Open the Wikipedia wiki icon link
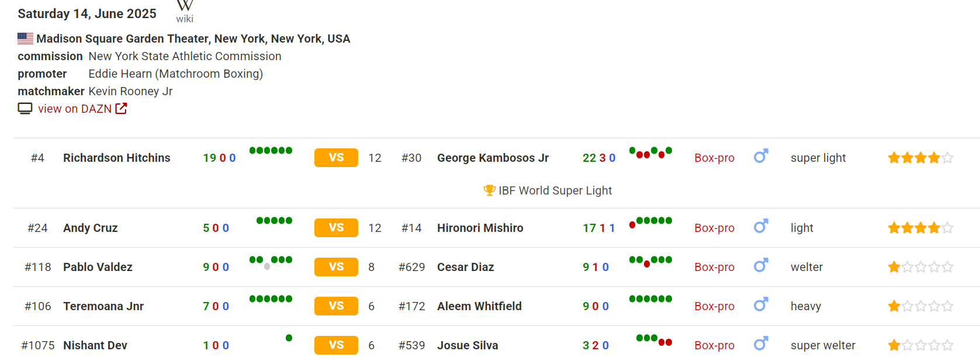Viewport: 980px width, 361px height. click(x=185, y=11)
